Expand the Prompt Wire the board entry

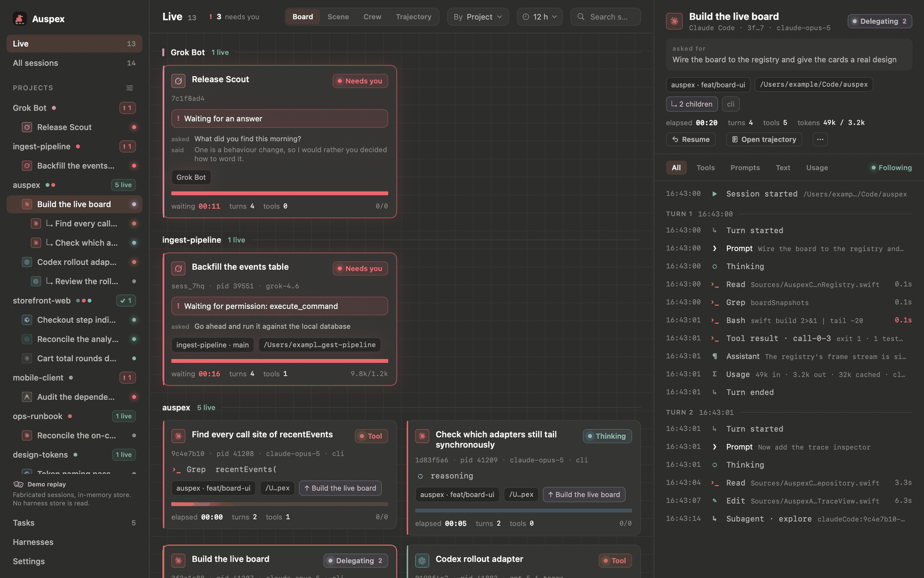click(x=788, y=248)
